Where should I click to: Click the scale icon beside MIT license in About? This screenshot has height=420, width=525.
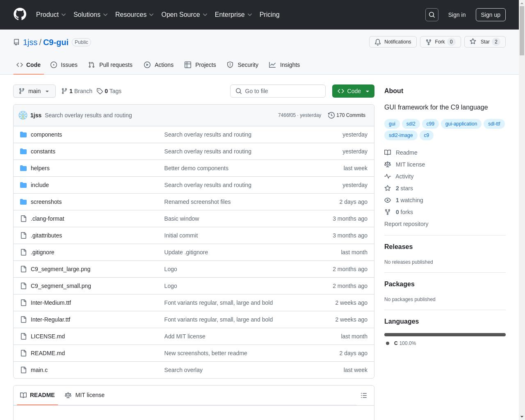click(388, 164)
